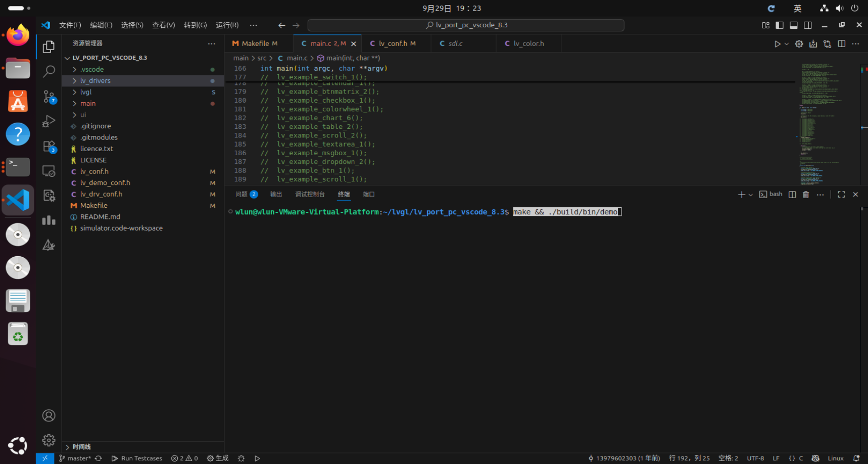Viewport: 868px width, 464px height.
Task: Click the Kill Terminal trash icon
Action: click(806, 195)
